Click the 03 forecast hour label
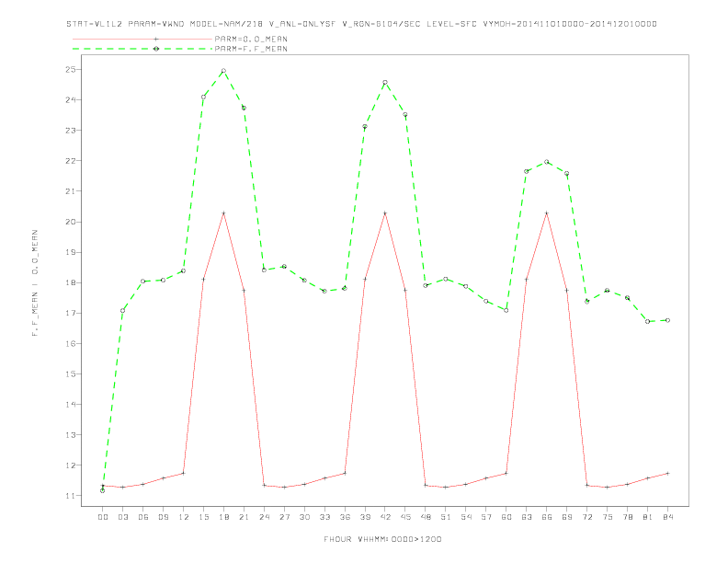This screenshot has height=563, width=728. click(x=122, y=517)
